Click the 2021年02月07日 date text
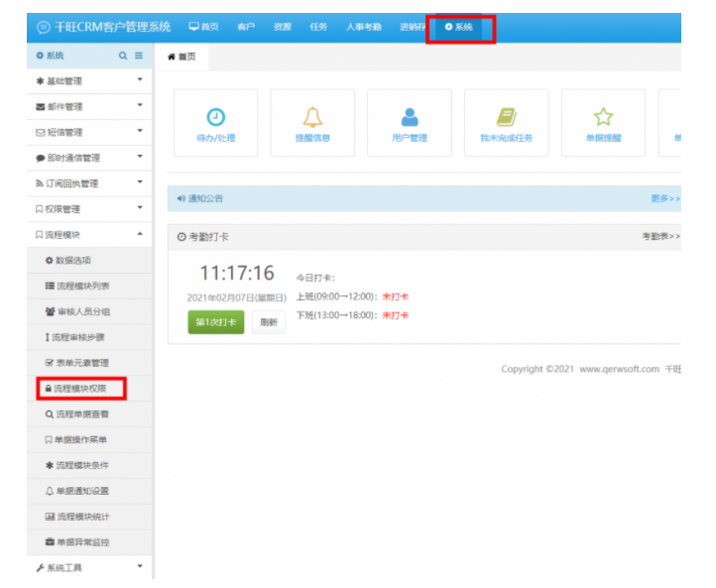Screen dimensions: 716x588 237,297
